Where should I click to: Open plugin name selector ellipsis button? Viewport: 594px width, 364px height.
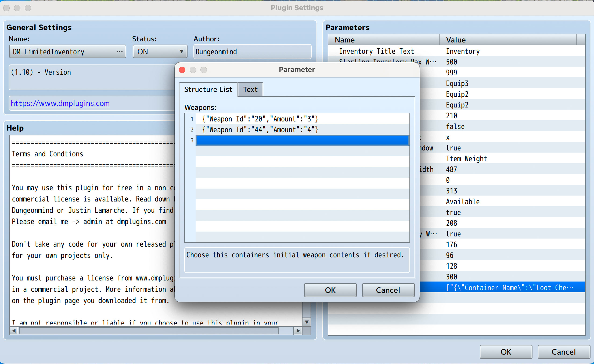coord(120,52)
